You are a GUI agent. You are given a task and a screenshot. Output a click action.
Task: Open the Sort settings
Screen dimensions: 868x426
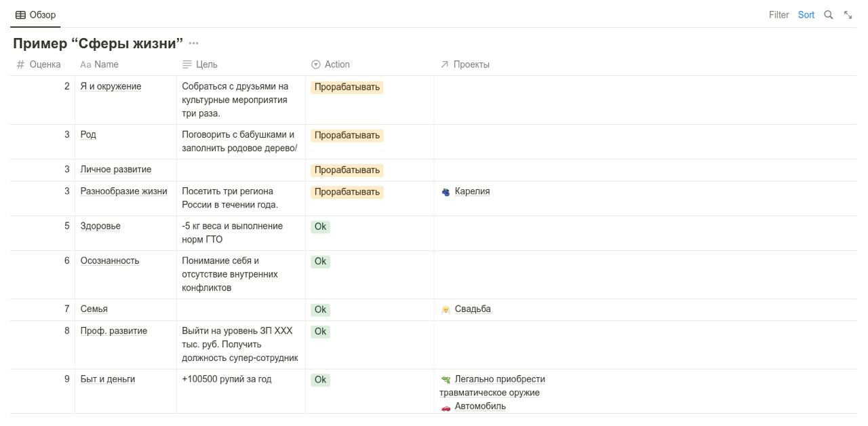pos(806,15)
